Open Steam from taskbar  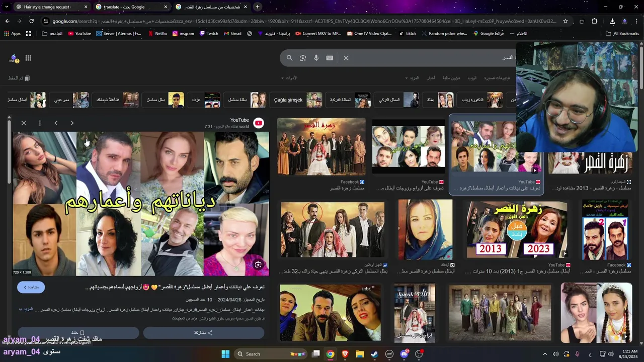point(374,354)
